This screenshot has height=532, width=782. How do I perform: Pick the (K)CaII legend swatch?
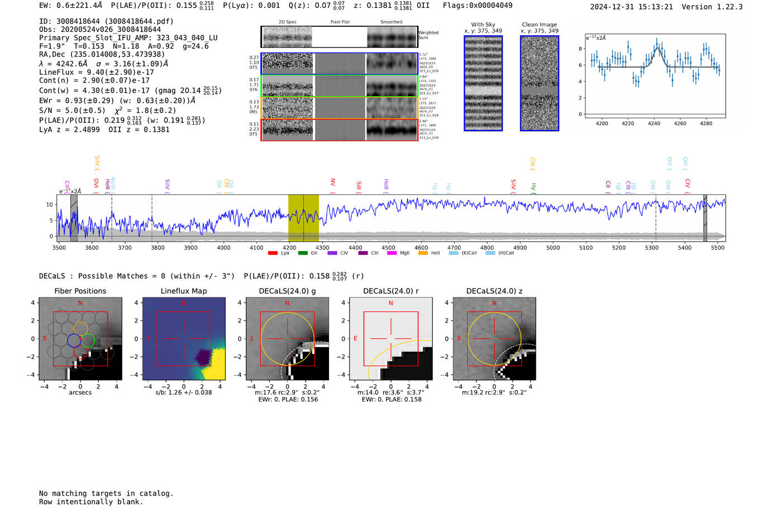[x=454, y=253]
